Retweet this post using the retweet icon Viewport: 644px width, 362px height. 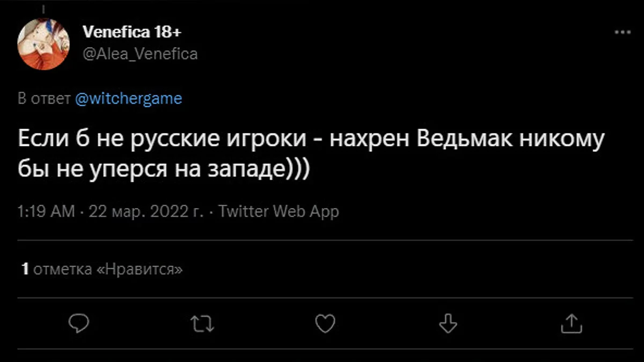point(202,323)
